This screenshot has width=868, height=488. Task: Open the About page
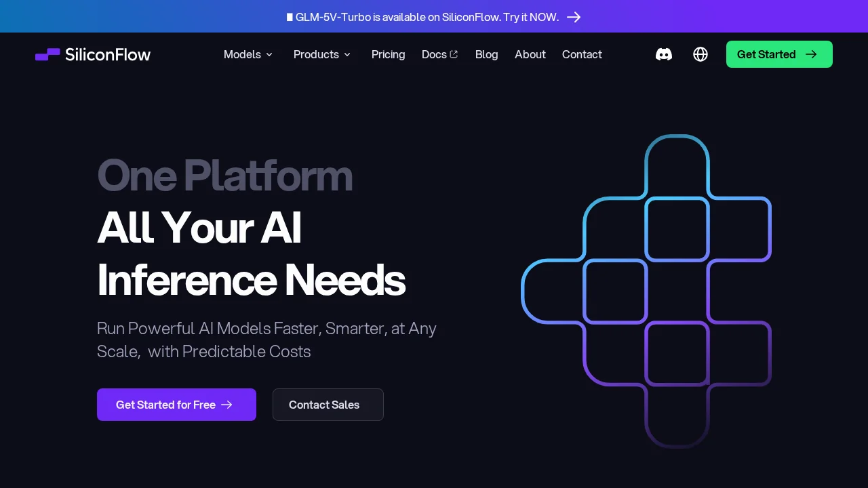[530, 54]
